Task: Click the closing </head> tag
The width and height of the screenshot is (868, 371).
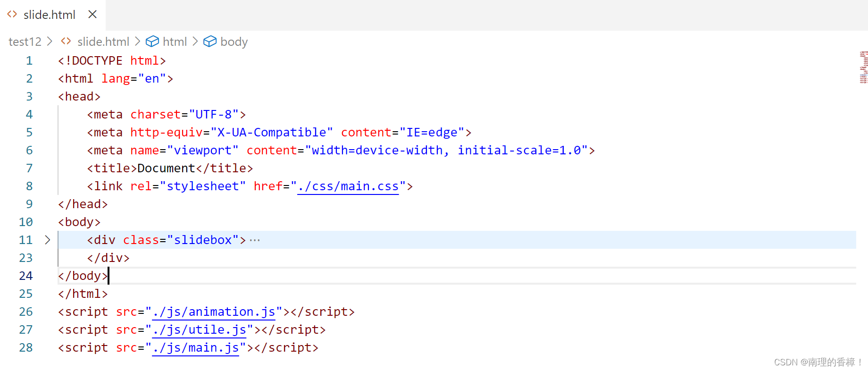Action: pyautogui.click(x=83, y=204)
